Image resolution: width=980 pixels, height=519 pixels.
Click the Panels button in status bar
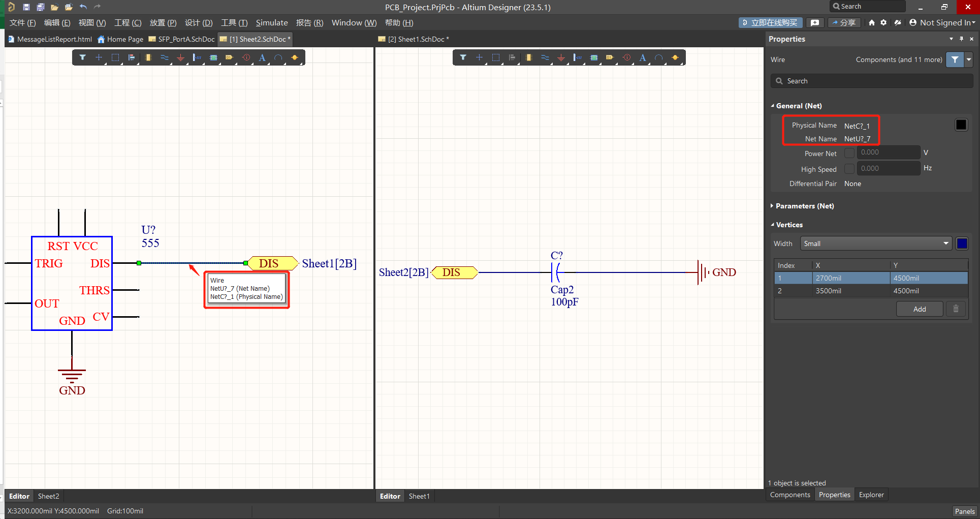pyautogui.click(x=964, y=511)
